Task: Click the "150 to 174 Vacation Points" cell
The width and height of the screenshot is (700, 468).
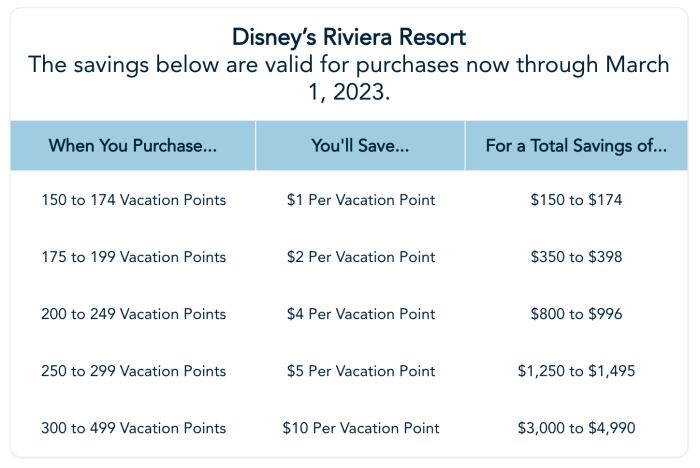Action: [x=133, y=200]
